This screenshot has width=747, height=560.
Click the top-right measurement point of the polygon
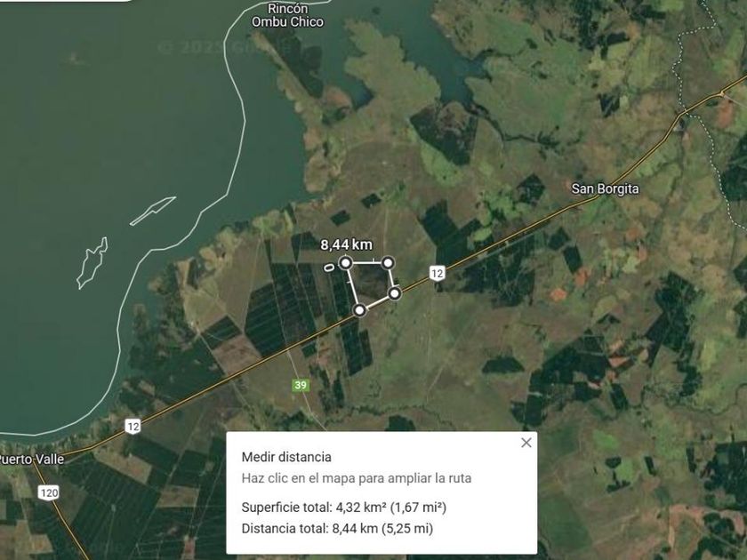[388, 263]
